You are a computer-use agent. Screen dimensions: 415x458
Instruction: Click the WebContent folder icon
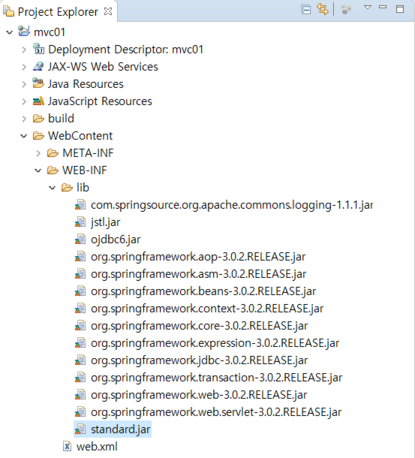38,136
